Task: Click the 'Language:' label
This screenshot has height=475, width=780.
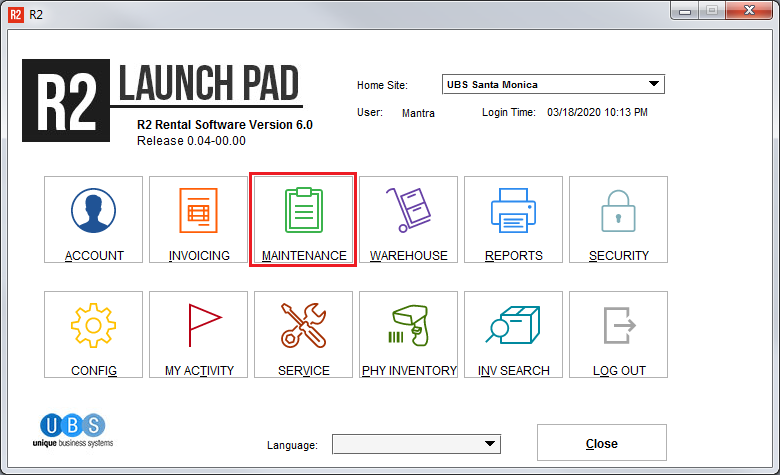Action: (292, 445)
